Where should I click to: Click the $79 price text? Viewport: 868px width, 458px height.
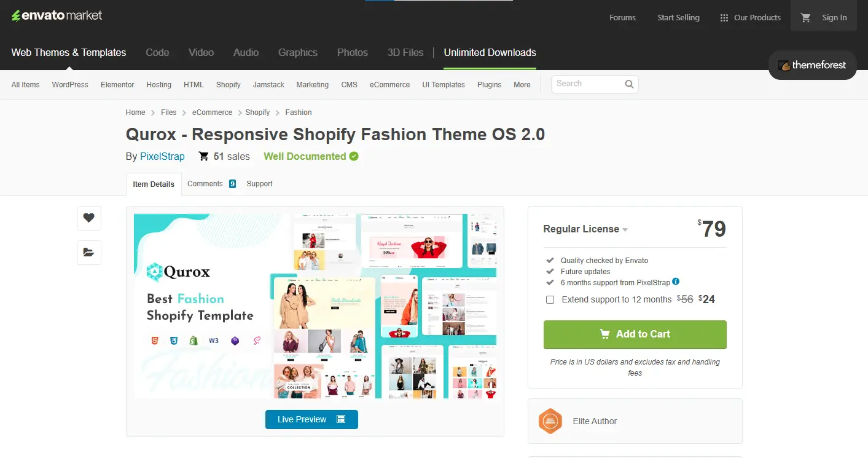712,229
